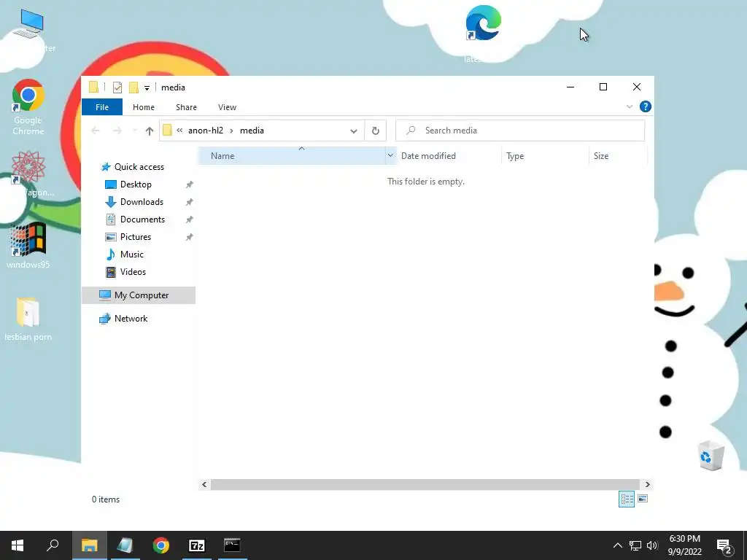Click the horizontal scrollbar thumb

pyautogui.click(x=425, y=485)
